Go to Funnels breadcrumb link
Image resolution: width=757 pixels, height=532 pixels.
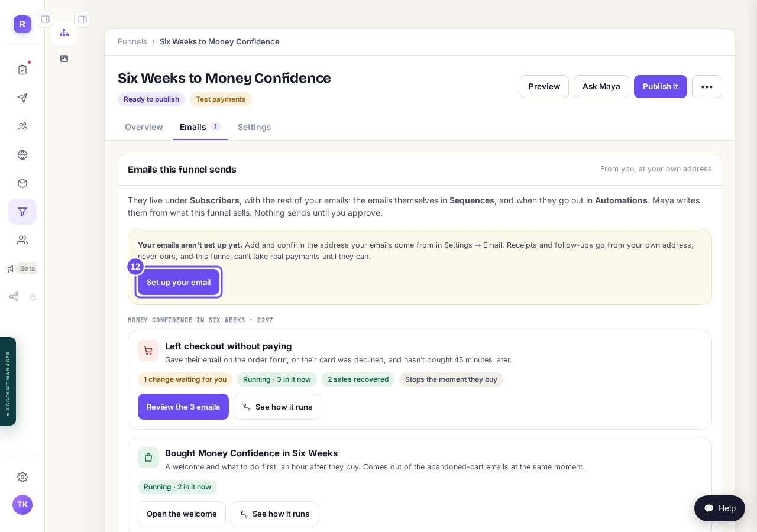click(x=132, y=41)
